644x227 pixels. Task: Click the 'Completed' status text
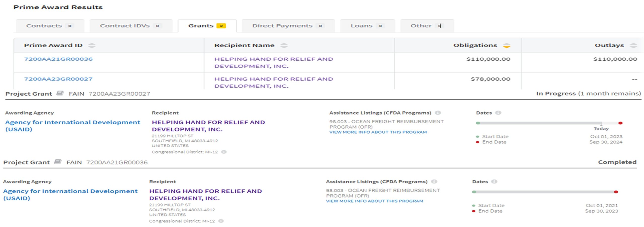pos(617,162)
